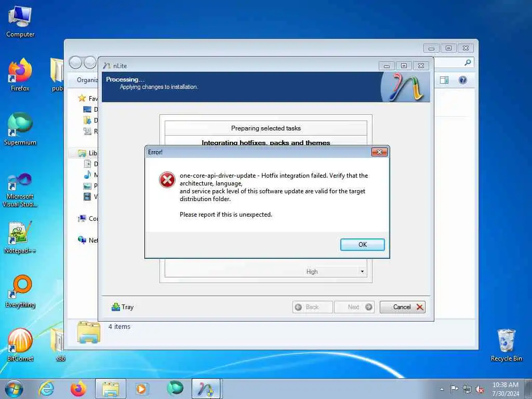Select Network in Explorer navigation pane
Image resolution: width=532 pixels, height=399 pixels.
[88, 240]
